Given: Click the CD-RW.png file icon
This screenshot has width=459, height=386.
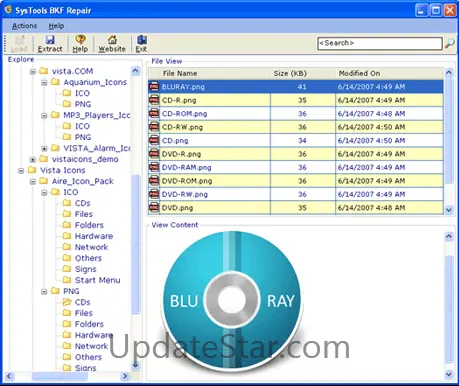Looking at the screenshot, I should pyautogui.click(x=154, y=127).
